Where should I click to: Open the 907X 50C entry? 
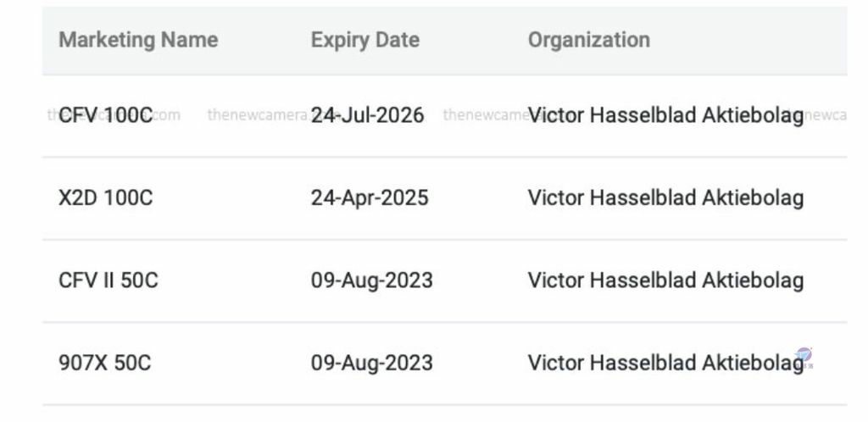point(104,363)
